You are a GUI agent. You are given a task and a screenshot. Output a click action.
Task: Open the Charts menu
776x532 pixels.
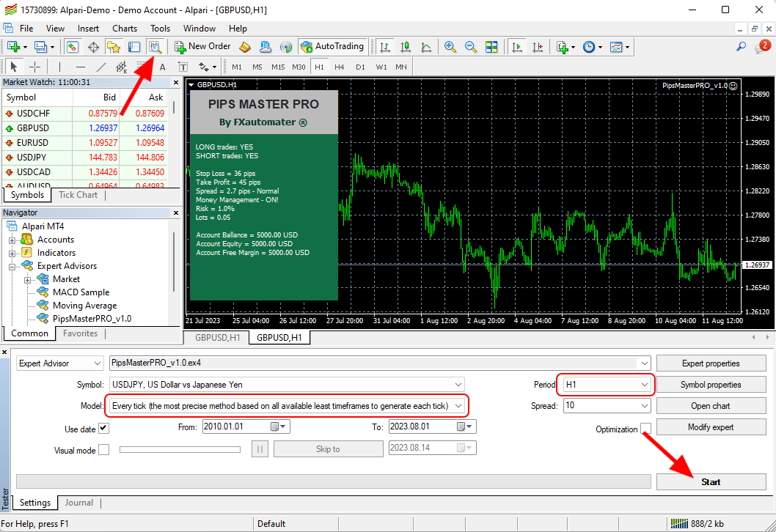click(x=125, y=29)
